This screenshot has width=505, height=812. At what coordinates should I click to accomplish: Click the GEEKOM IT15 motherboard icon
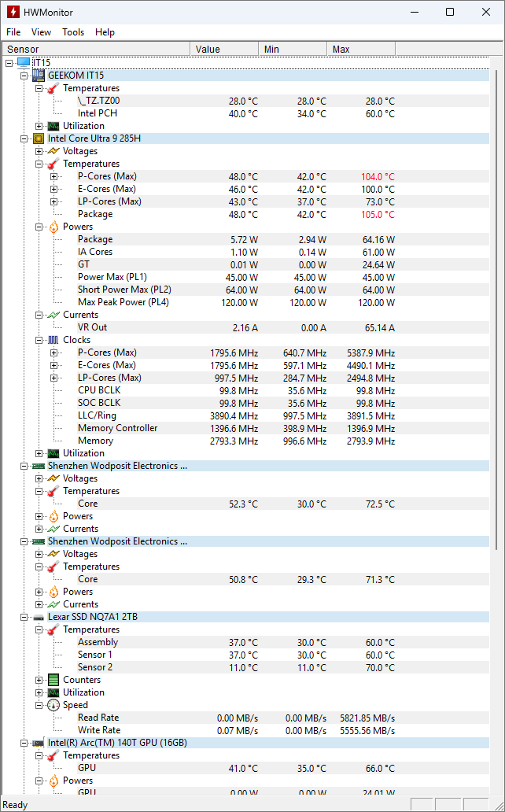coord(38,76)
